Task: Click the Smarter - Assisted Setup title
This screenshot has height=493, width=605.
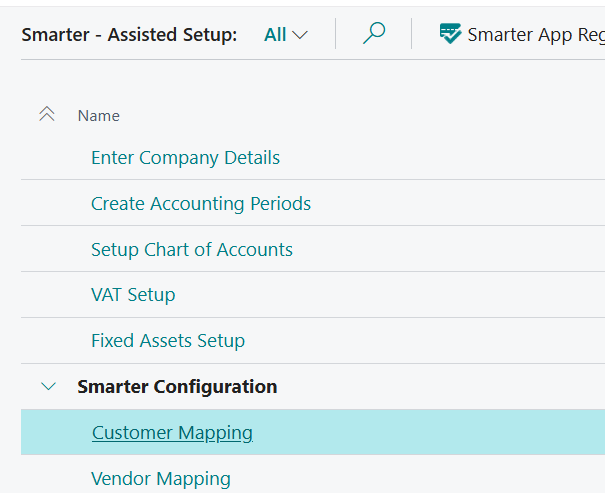Action: [129, 35]
